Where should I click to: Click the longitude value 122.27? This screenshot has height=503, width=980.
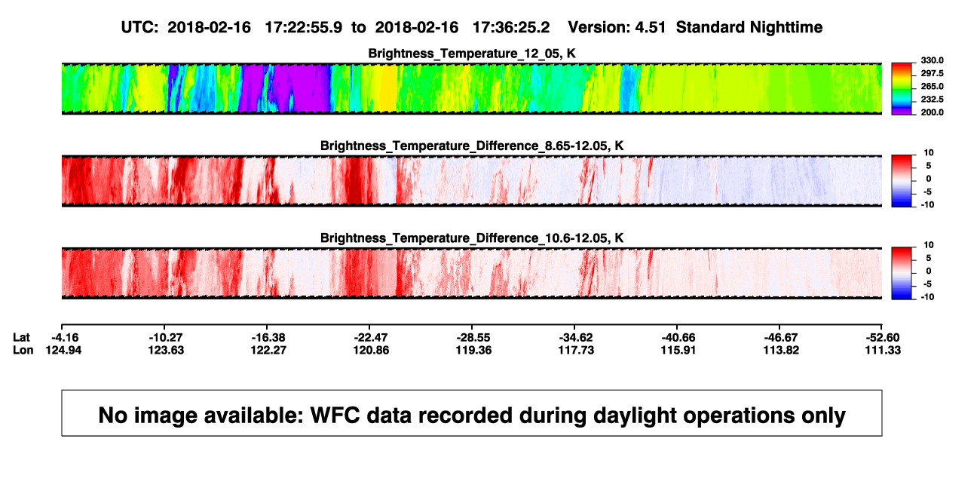tap(269, 350)
